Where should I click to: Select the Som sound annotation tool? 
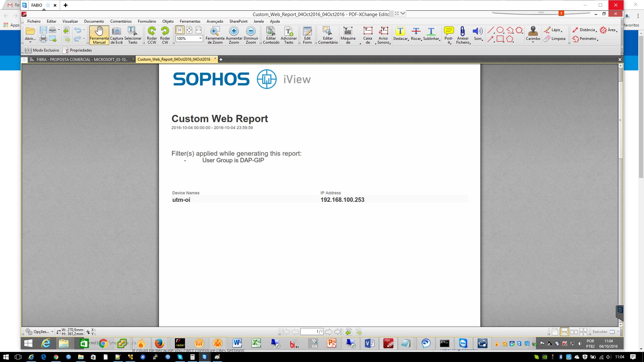478,34
